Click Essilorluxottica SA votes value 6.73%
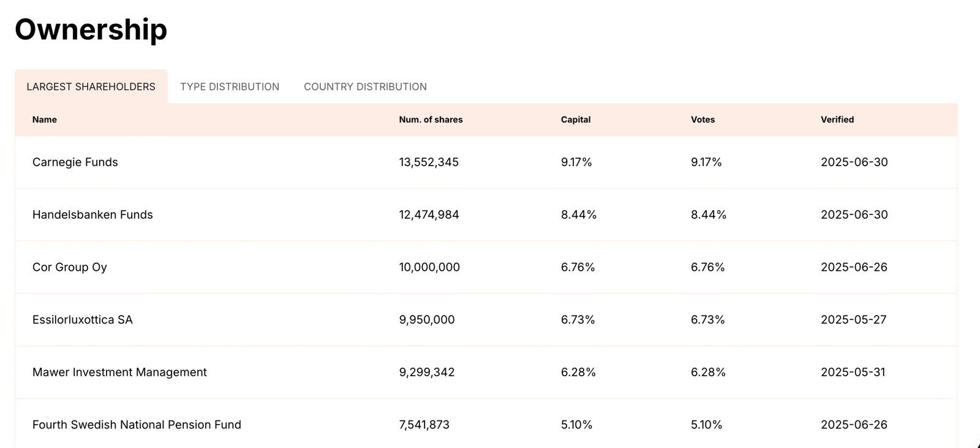Image resolution: width=980 pixels, height=448 pixels. tap(708, 319)
